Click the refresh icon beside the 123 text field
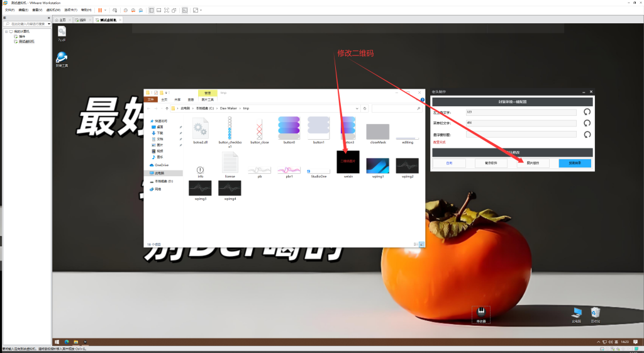 point(587,112)
